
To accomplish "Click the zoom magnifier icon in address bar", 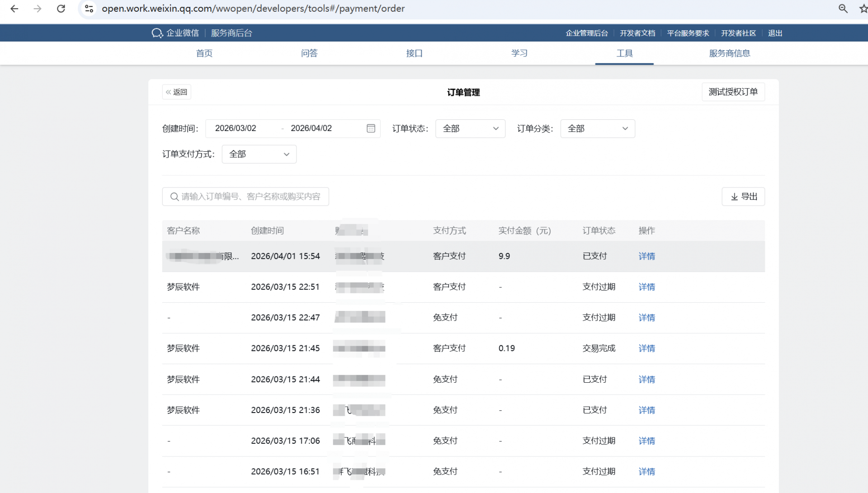I will click(x=843, y=9).
